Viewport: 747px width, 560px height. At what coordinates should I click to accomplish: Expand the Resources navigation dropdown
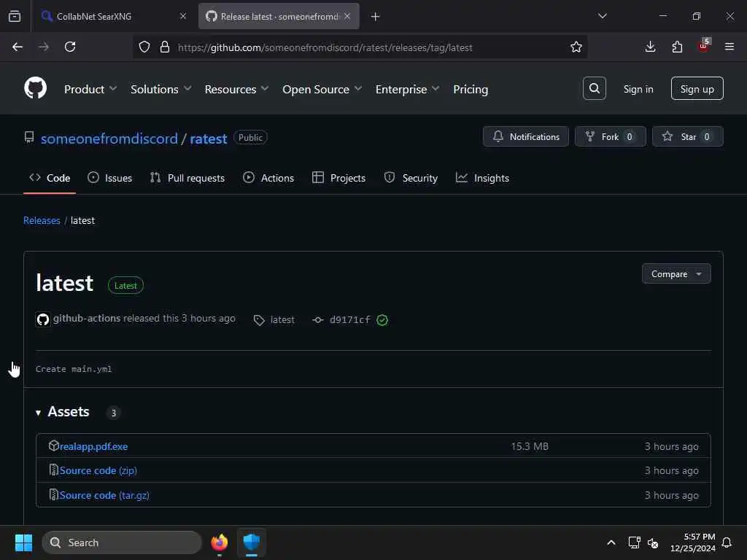(x=237, y=89)
